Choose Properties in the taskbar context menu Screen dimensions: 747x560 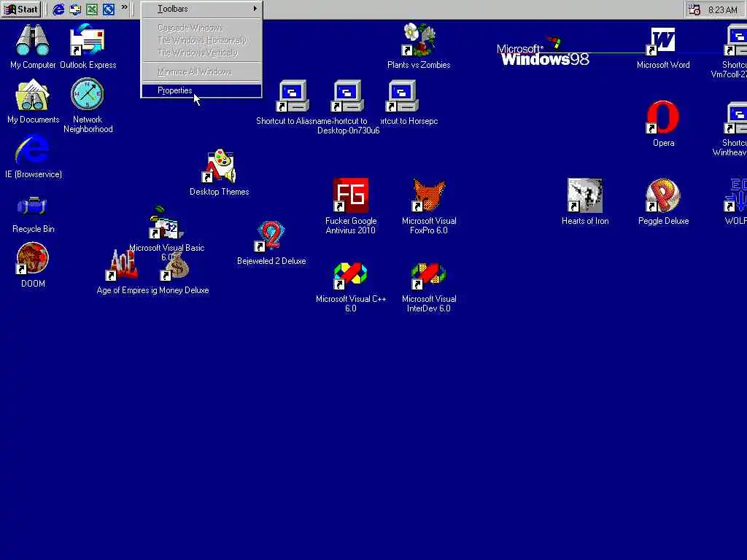tap(201, 90)
